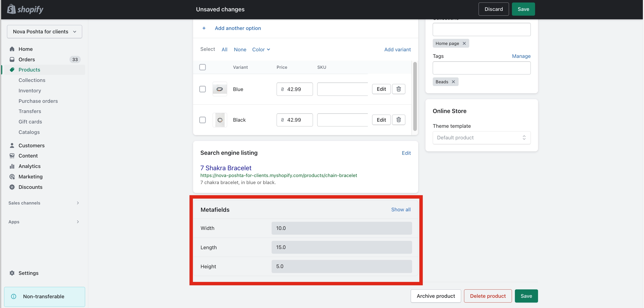Image resolution: width=644 pixels, height=308 pixels.
Task: Click the Products tag icon
Action: coord(12,70)
